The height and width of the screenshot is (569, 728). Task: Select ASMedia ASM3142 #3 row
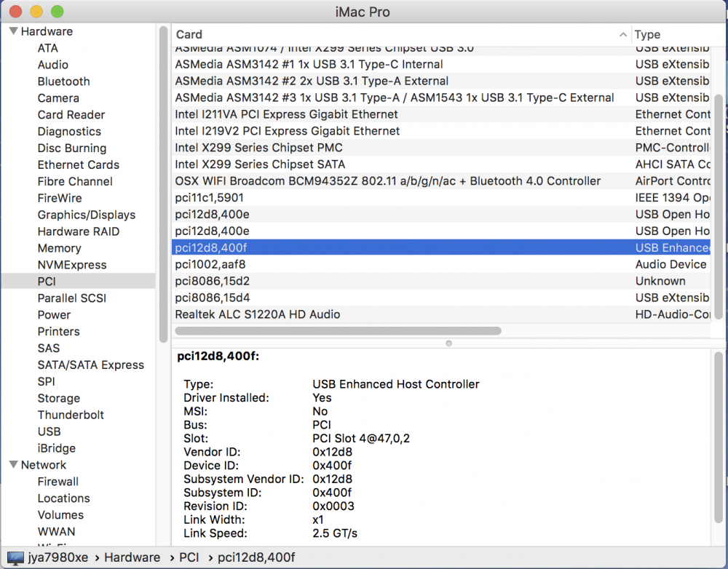click(x=441, y=98)
